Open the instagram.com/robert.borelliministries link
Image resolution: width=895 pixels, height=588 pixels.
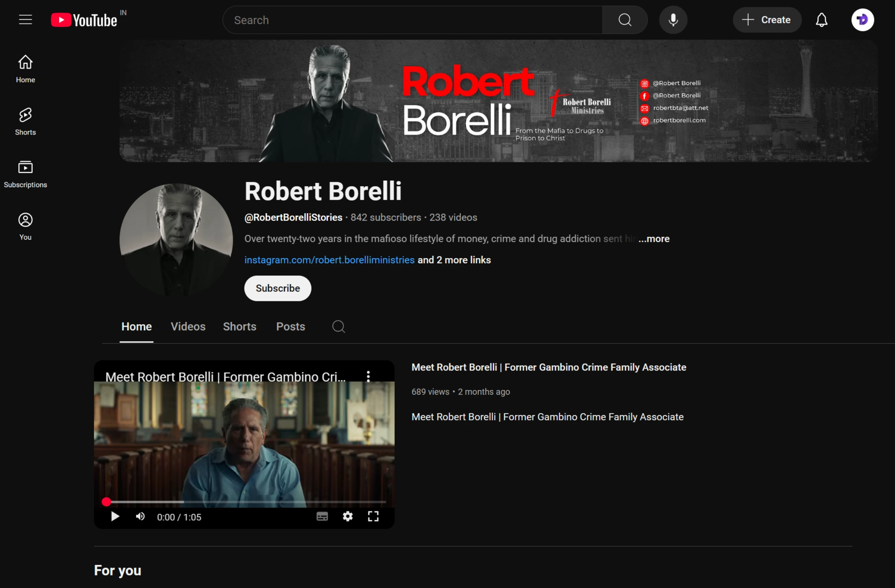click(329, 260)
